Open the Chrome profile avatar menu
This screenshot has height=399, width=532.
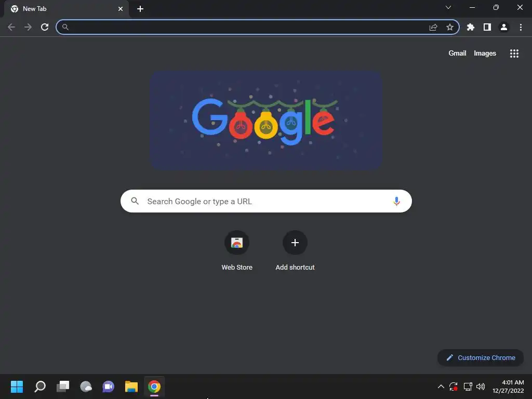(504, 27)
